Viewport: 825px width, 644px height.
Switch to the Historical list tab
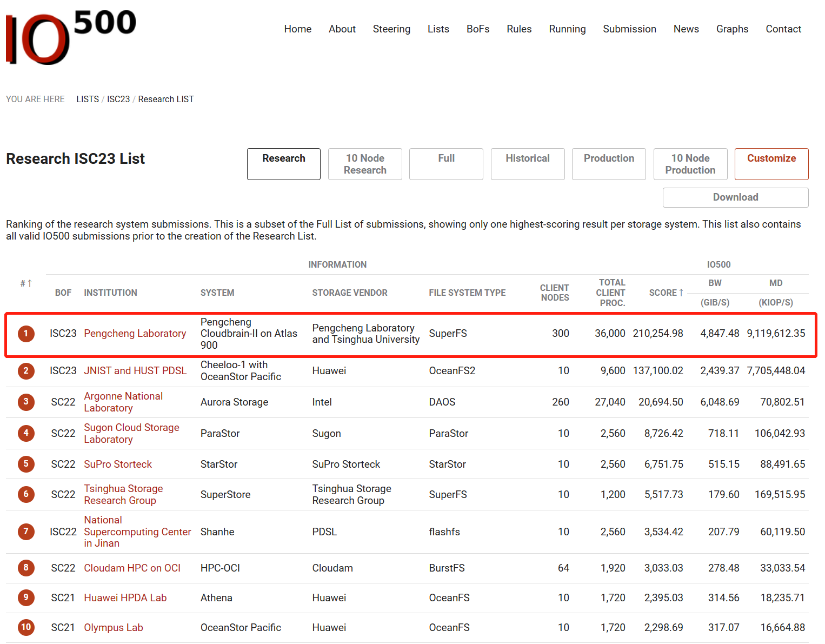(528, 164)
